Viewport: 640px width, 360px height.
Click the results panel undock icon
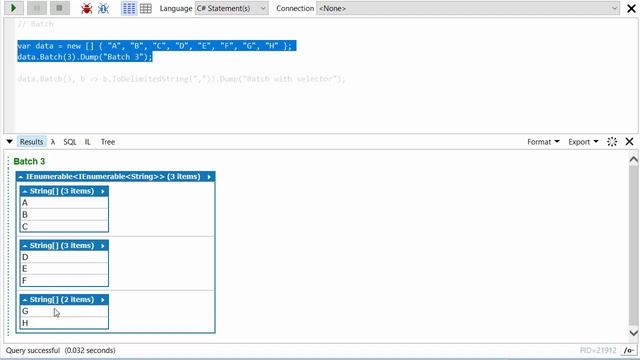pyautogui.click(x=612, y=142)
